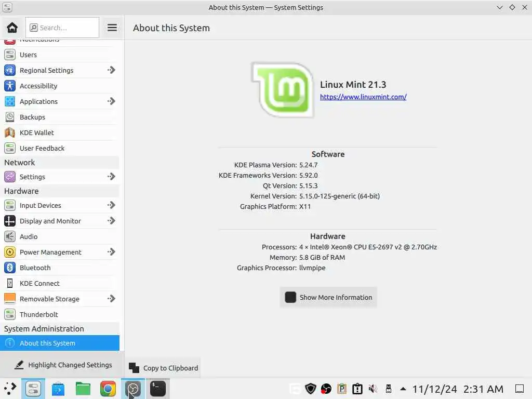Click the Removable Storage icon
The height and width of the screenshot is (399, 532).
(x=10, y=299)
